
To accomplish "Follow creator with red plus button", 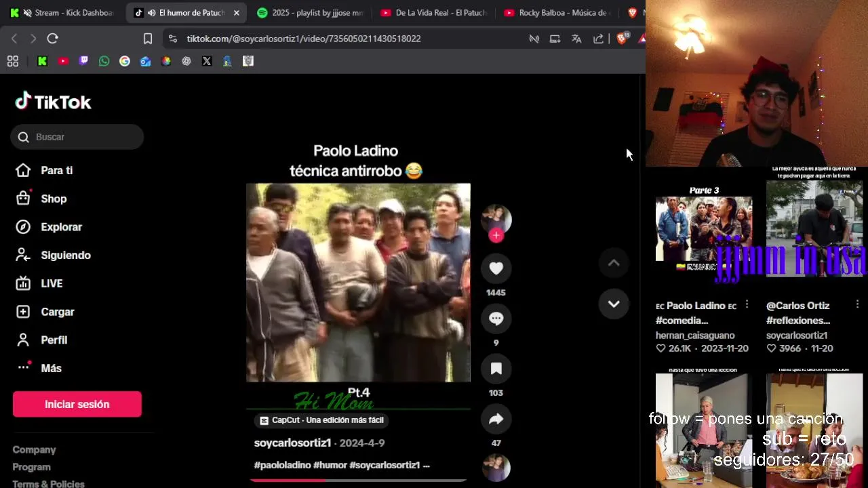I will (x=496, y=235).
